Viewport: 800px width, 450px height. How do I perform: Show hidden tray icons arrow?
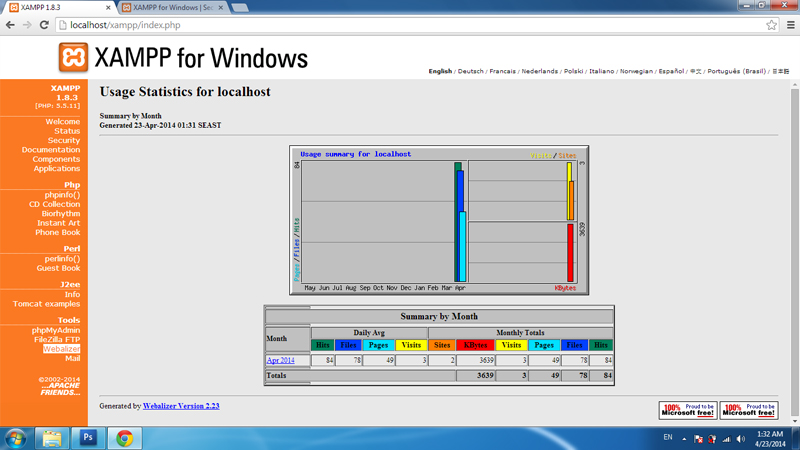click(684, 439)
